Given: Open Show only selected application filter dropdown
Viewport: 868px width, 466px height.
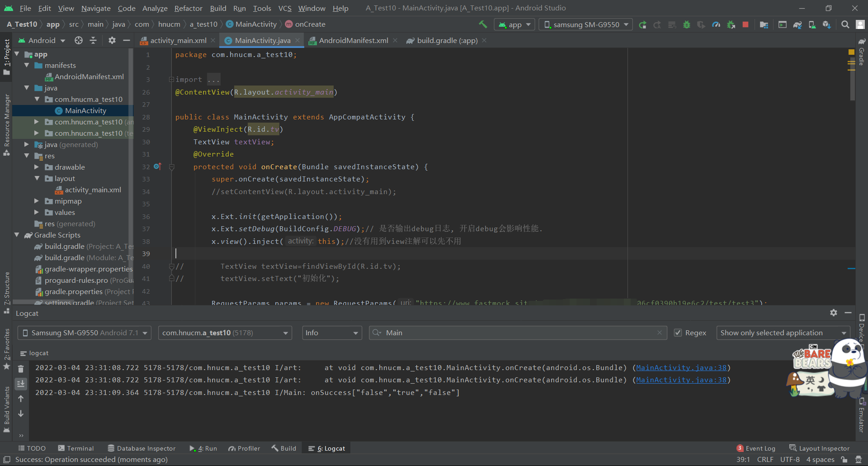Looking at the screenshot, I should pyautogui.click(x=783, y=333).
